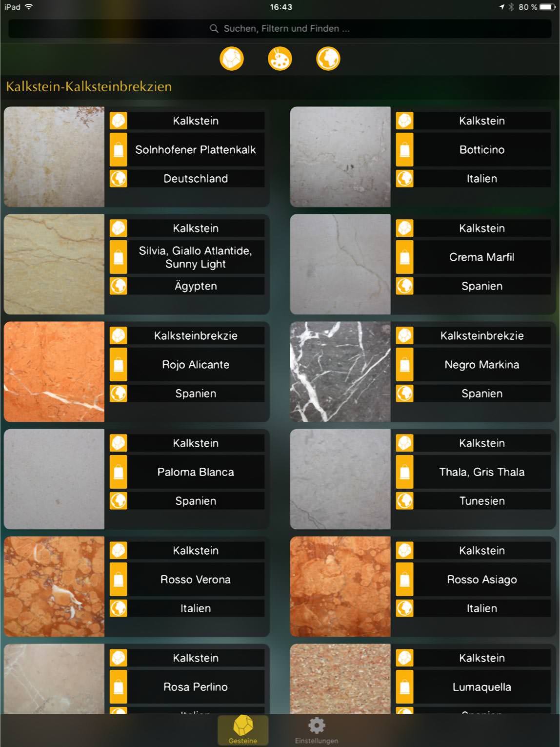Tap the bag icon next to Crema Marfil
560x747 pixels.
coord(405,257)
